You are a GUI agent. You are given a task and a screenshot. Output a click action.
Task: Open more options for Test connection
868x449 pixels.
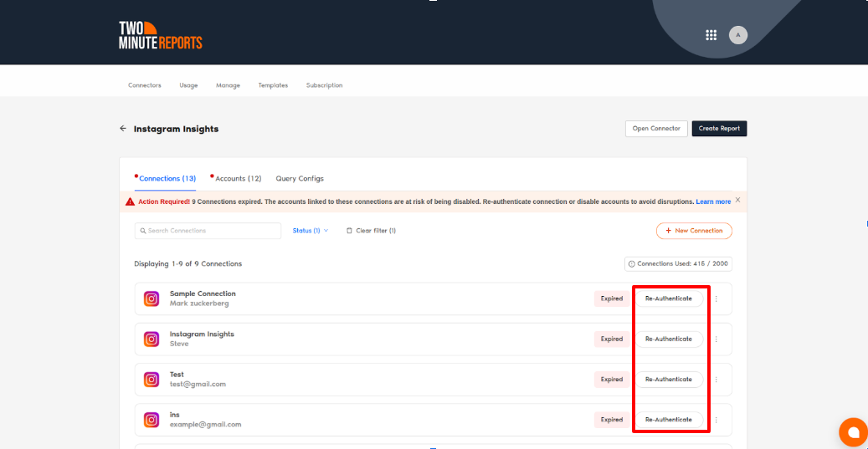pos(716,380)
